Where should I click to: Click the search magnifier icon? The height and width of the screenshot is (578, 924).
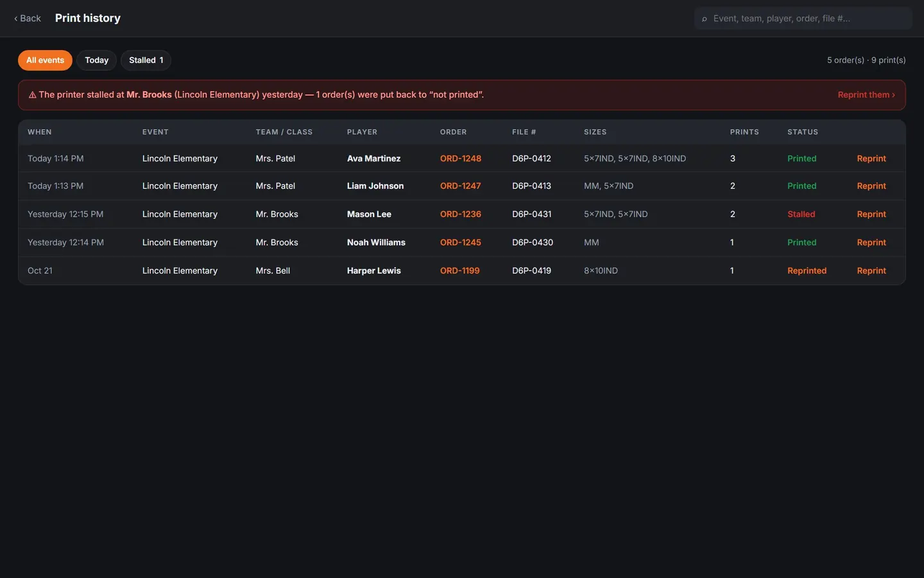705,19
